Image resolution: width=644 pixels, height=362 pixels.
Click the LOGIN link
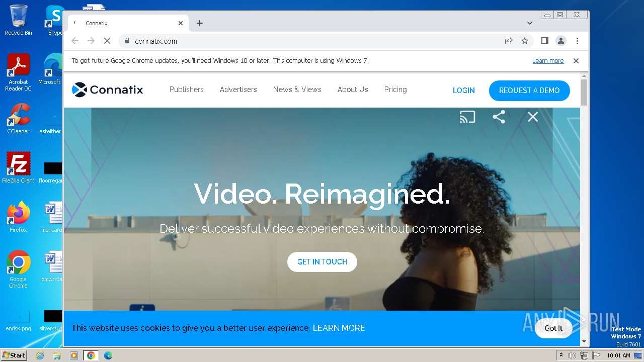click(464, 90)
